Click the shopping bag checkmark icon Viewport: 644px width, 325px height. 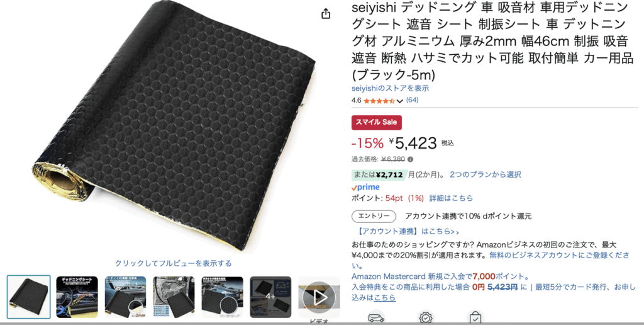click(x=475, y=317)
